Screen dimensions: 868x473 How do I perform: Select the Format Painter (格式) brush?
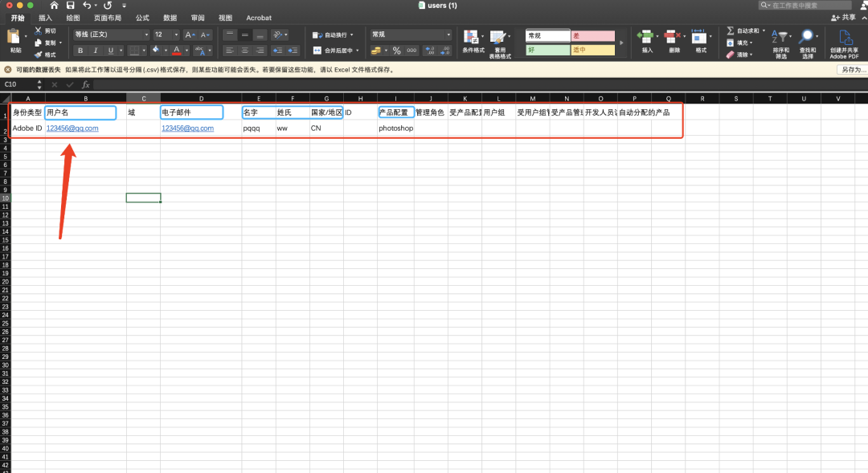pos(39,55)
